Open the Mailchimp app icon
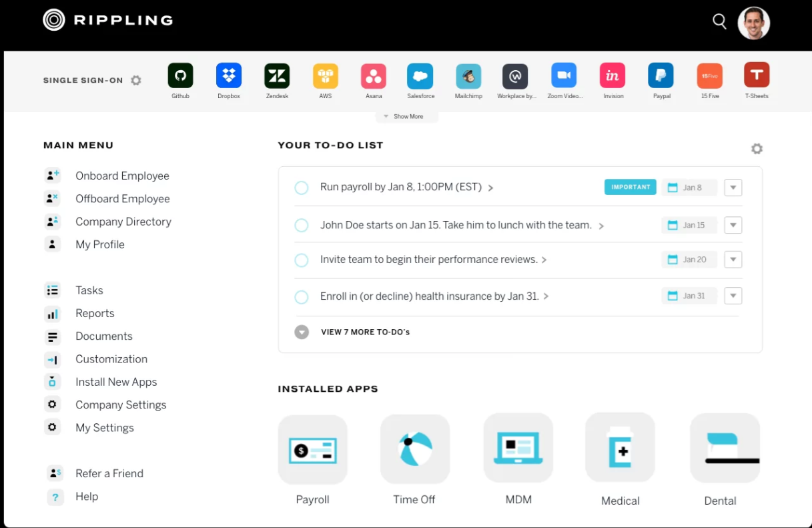The image size is (812, 528). click(x=468, y=76)
